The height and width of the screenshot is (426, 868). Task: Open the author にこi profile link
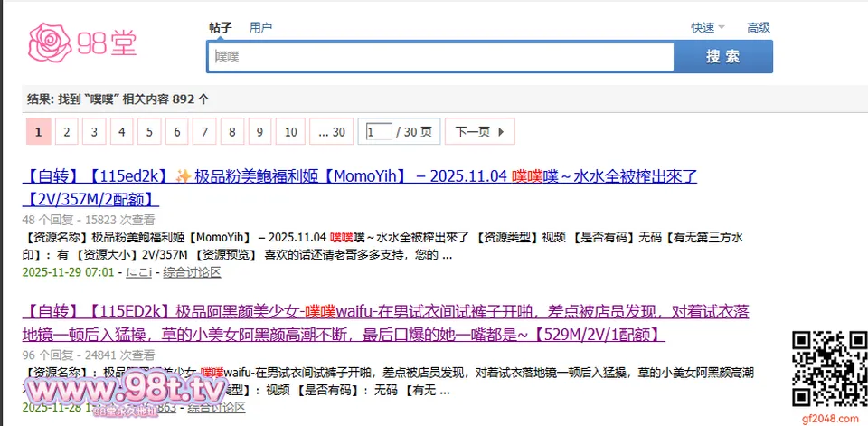[x=139, y=272]
